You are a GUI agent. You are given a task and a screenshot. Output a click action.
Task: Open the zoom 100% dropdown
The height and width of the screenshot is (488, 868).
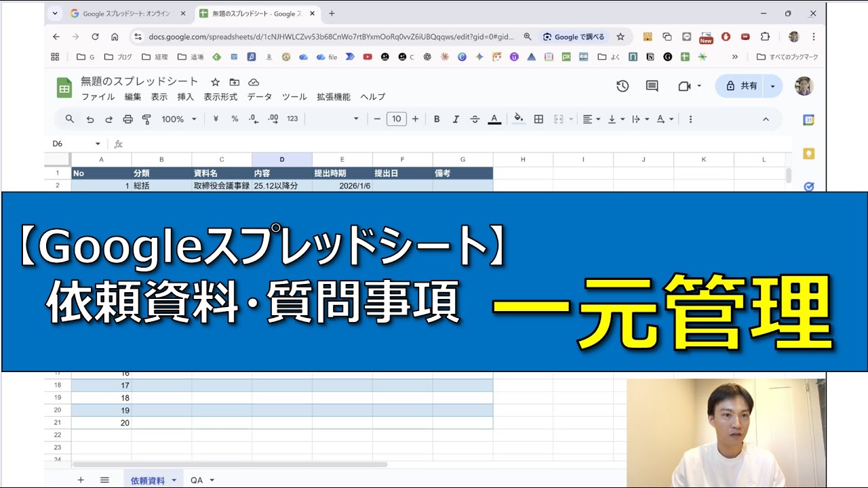click(x=178, y=119)
